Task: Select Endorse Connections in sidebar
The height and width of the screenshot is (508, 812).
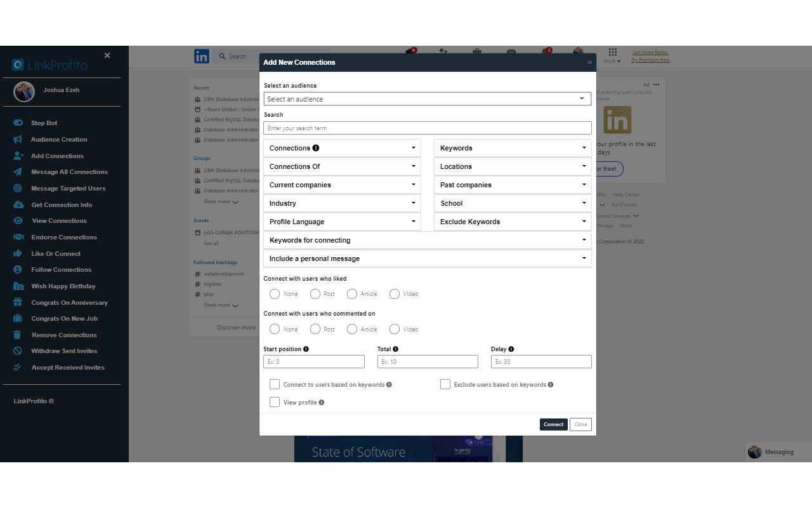Action: point(64,237)
